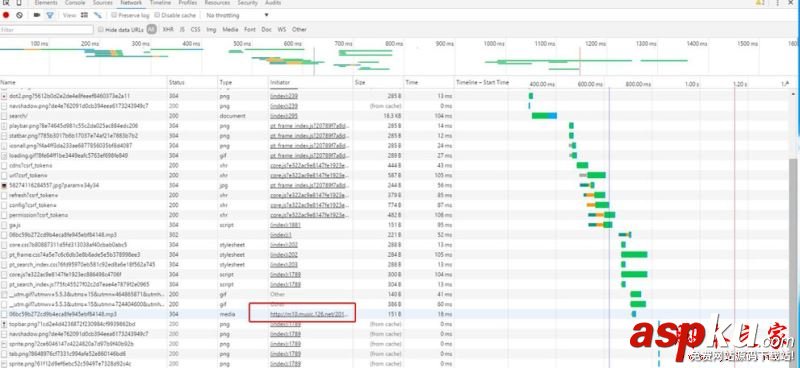Sort by the Time column header
The height and width of the screenshot is (368, 800).
tap(429, 82)
